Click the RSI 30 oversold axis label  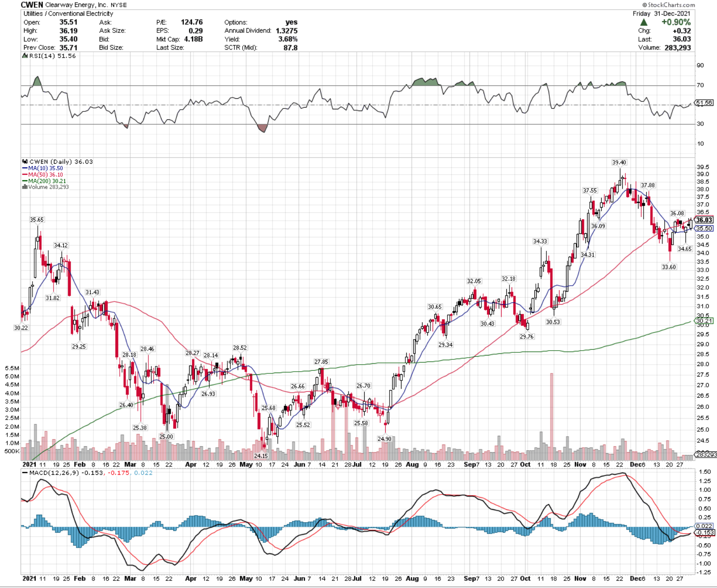[700, 124]
